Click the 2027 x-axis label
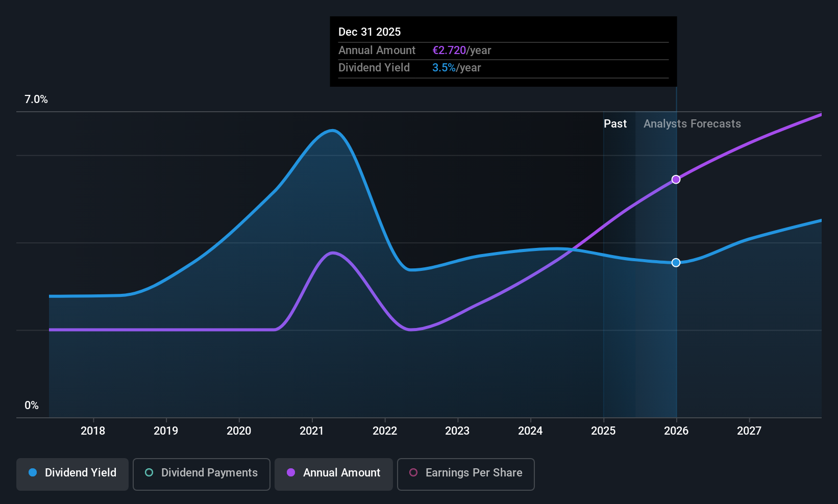The height and width of the screenshot is (504, 838). coord(749,431)
